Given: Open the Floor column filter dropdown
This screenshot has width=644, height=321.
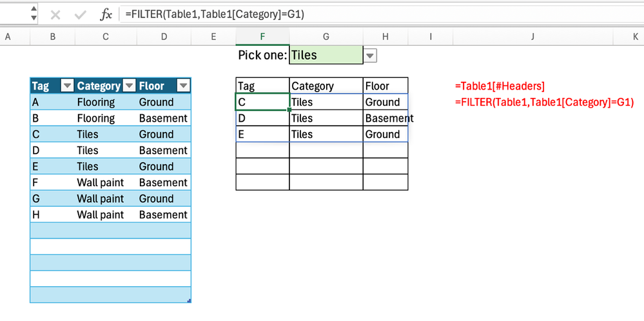Looking at the screenshot, I should click(183, 86).
